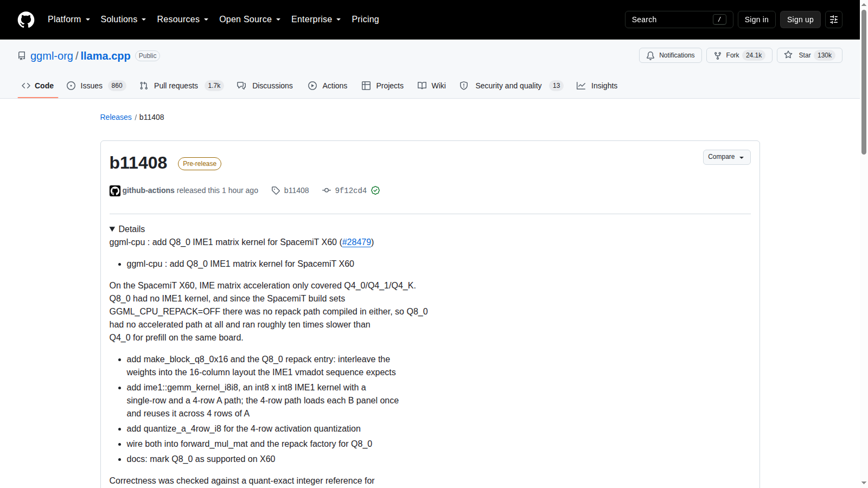Click the green verified check icon
868x488 pixels.
pos(375,190)
